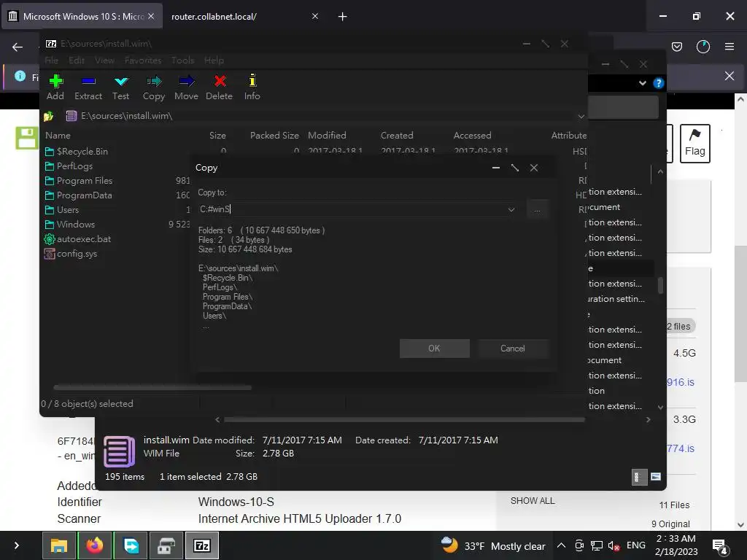This screenshot has width=747, height=560.
Task: Click the clock showing 2:33 AM
Action: [x=676, y=539]
